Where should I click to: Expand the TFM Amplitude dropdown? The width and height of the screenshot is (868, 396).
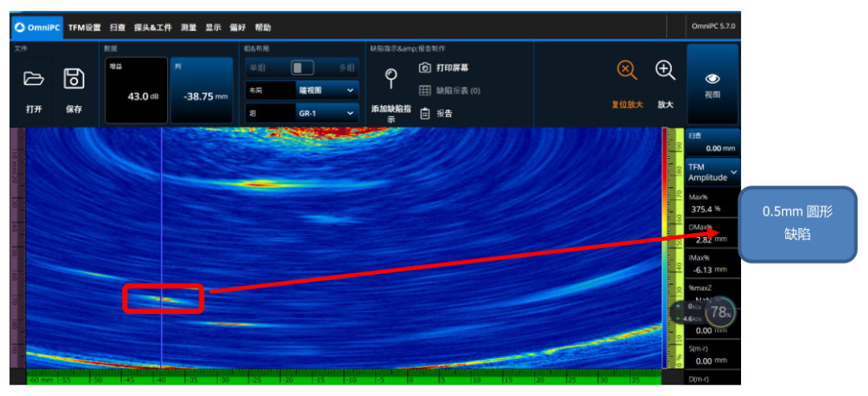pos(712,172)
